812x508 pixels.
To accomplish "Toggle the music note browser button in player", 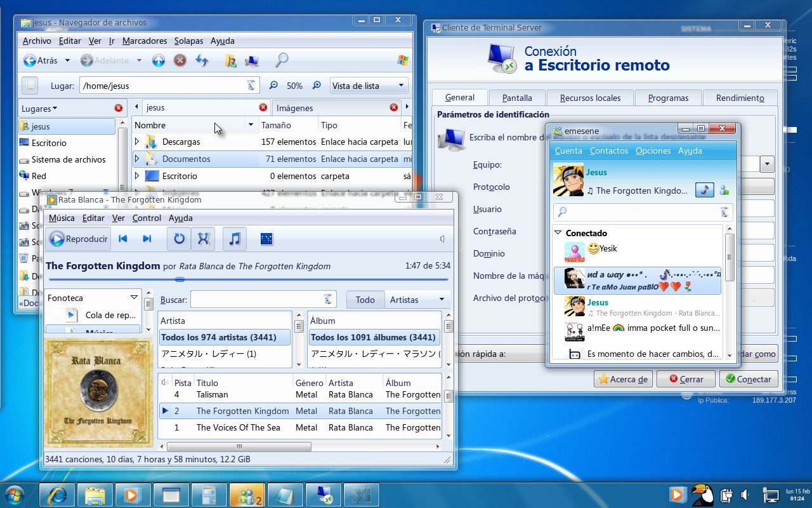I will point(235,239).
